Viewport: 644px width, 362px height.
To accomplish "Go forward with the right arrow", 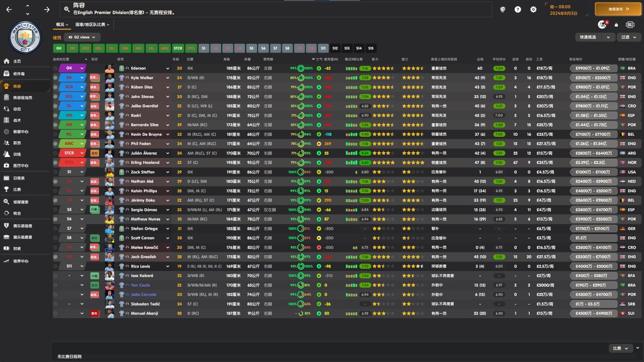I will pyautogui.click(x=47, y=10).
